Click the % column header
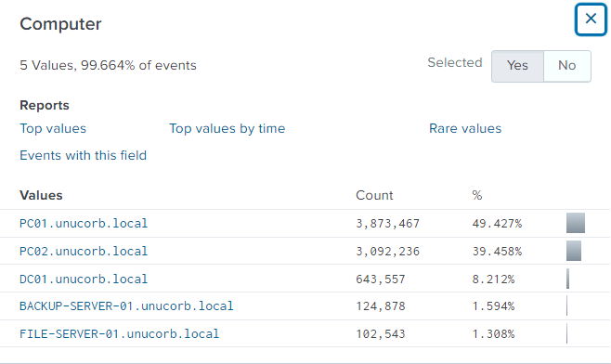 [477, 195]
